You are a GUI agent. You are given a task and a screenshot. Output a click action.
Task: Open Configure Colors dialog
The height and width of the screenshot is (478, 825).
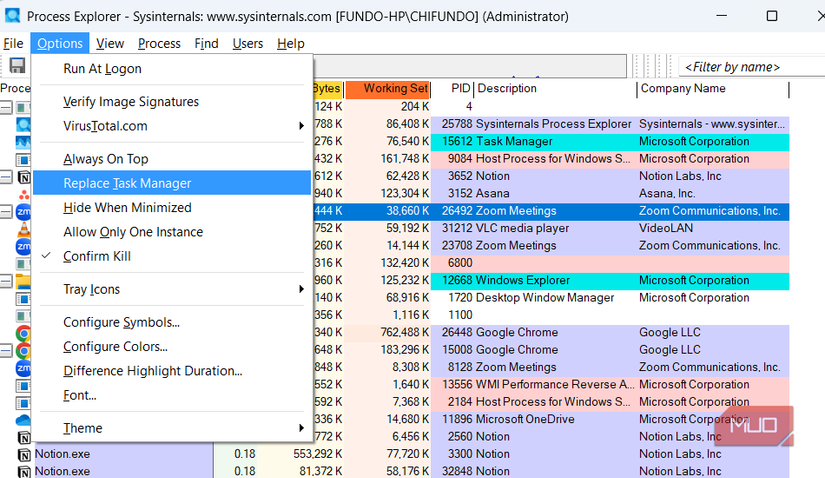tap(172, 346)
